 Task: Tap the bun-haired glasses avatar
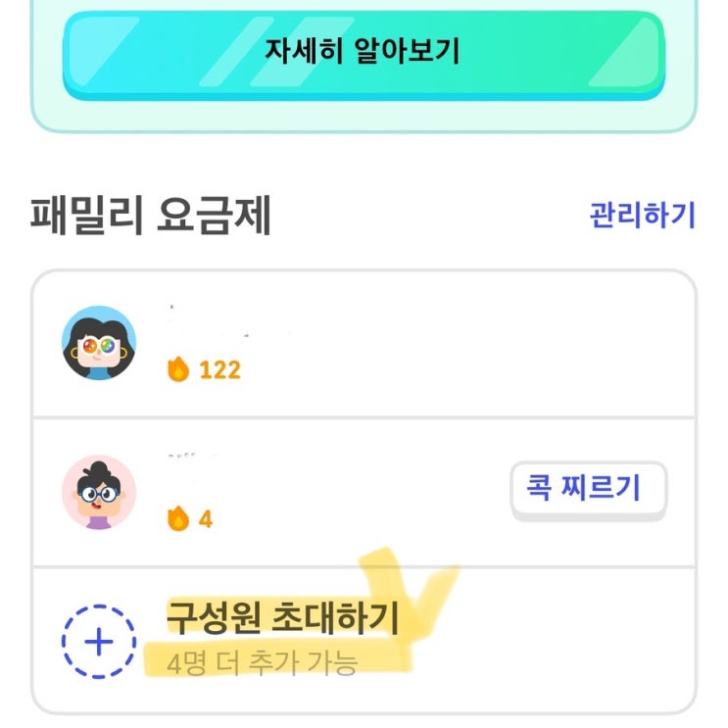pos(99,492)
